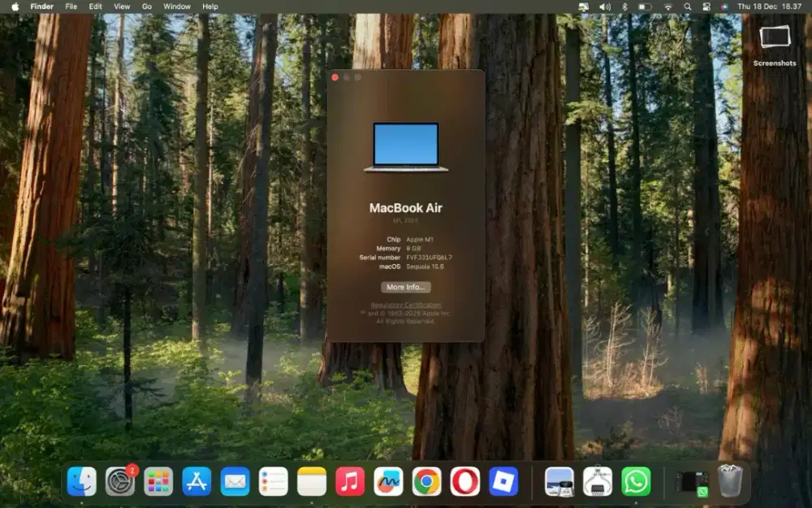812x508 pixels.
Task: Launch the App Store from dock
Action: coord(197,481)
